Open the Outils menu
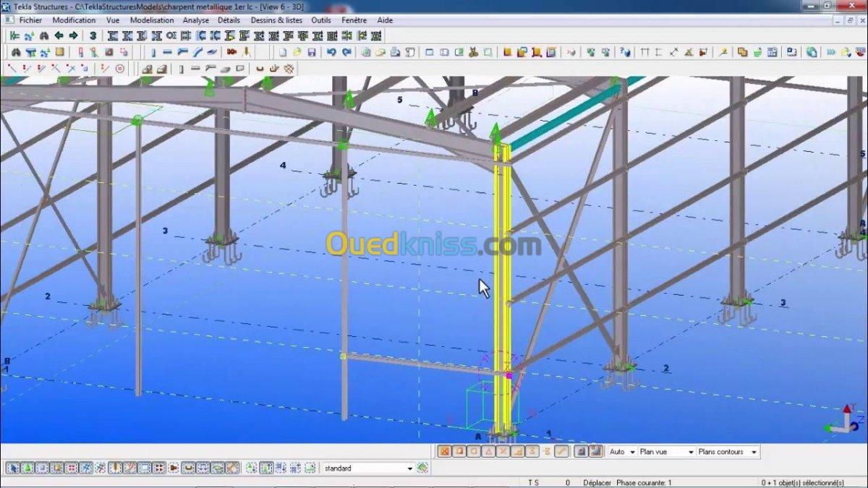Screen dimensions: 868x488 (321, 20)
